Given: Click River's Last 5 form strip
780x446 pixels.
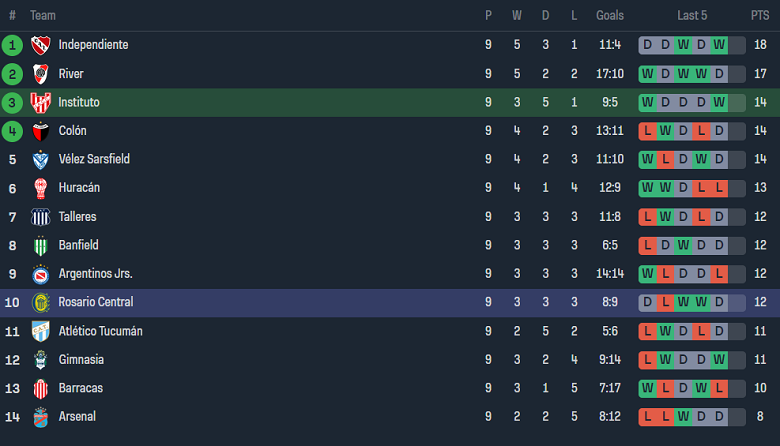Looking at the screenshot, I should (692, 74).
